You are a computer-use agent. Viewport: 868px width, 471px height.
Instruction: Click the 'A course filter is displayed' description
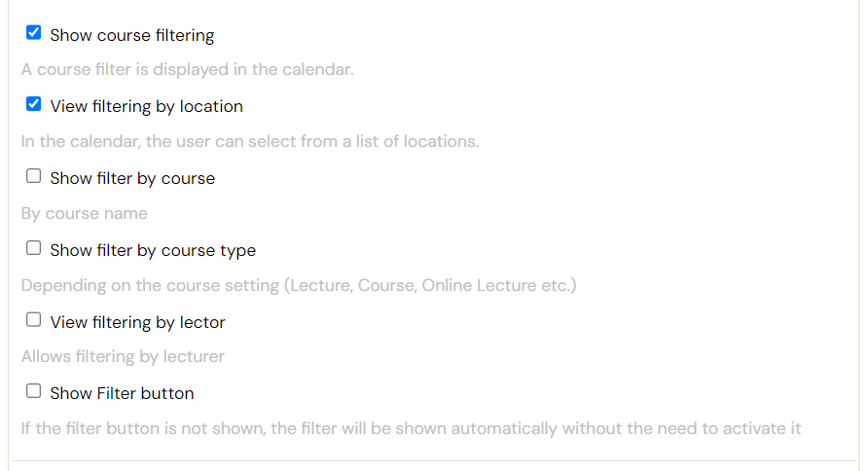tap(187, 70)
